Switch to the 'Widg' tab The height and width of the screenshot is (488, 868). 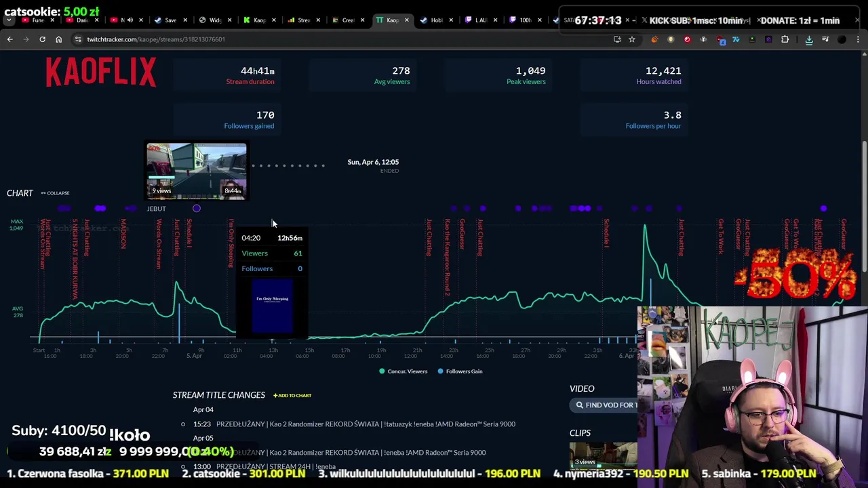(x=214, y=20)
